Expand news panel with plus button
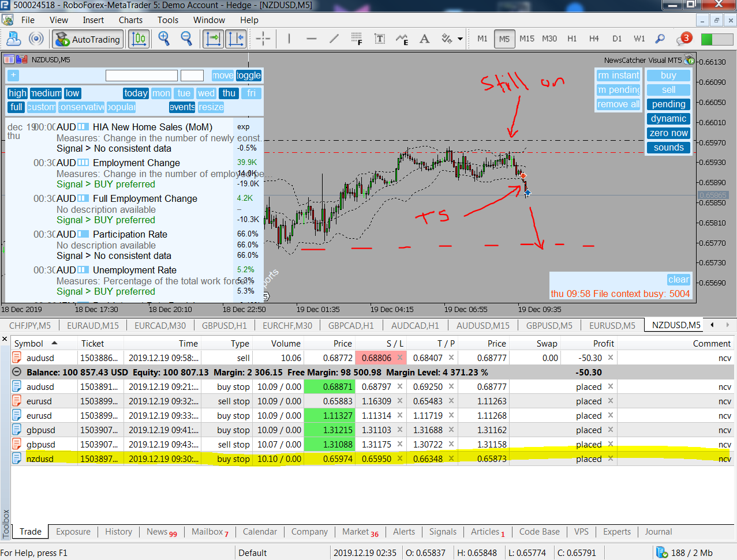The image size is (737, 560). point(13,76)
